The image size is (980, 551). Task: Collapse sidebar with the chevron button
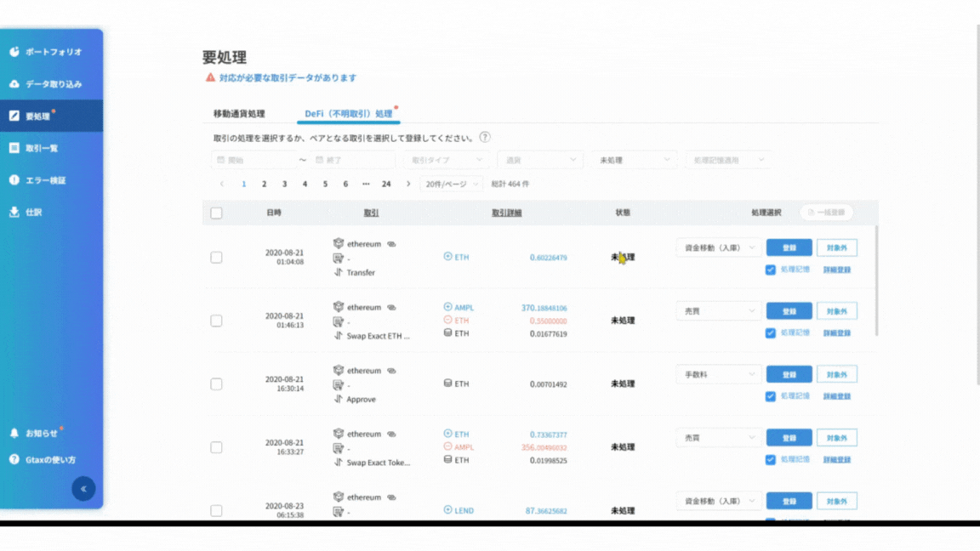83,489
